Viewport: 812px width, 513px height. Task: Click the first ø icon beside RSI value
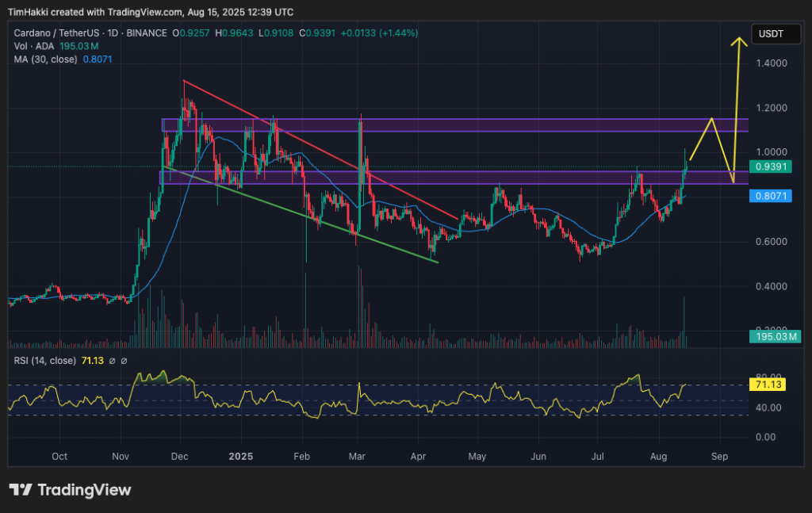point(113,361)
